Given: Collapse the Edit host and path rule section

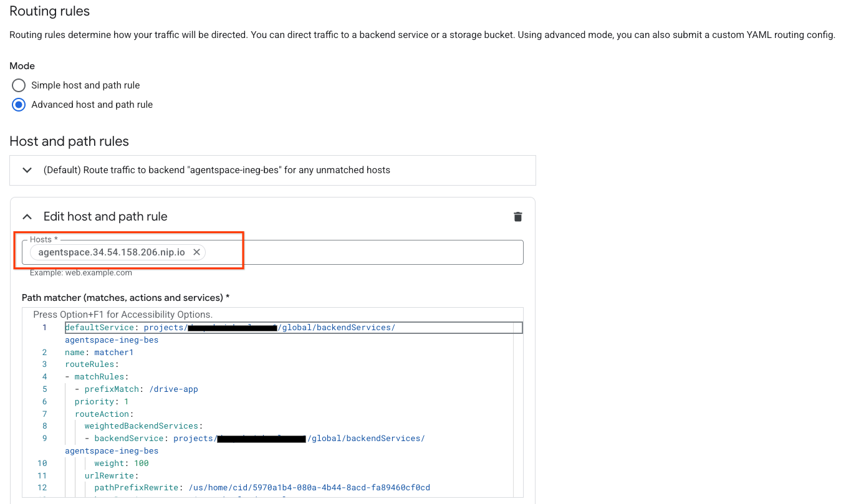Looking at the screenshot, I should tap(27, 217).
